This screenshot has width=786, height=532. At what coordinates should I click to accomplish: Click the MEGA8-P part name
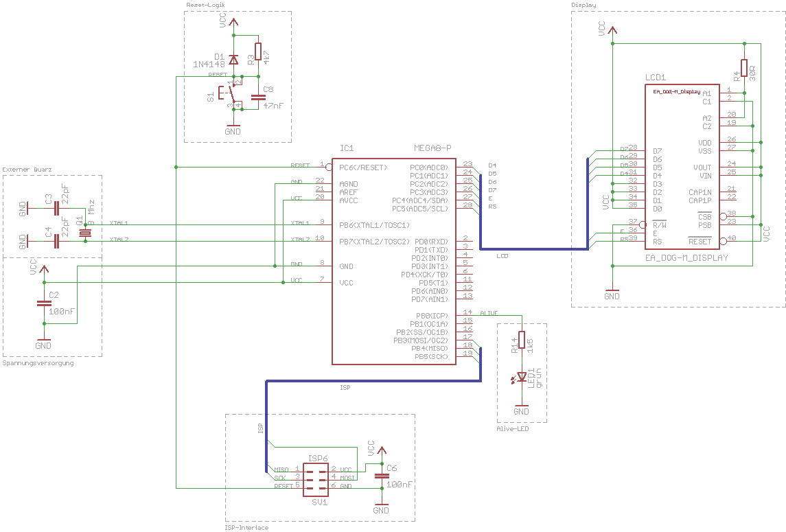pyautogui.click(x=432, y=148)
